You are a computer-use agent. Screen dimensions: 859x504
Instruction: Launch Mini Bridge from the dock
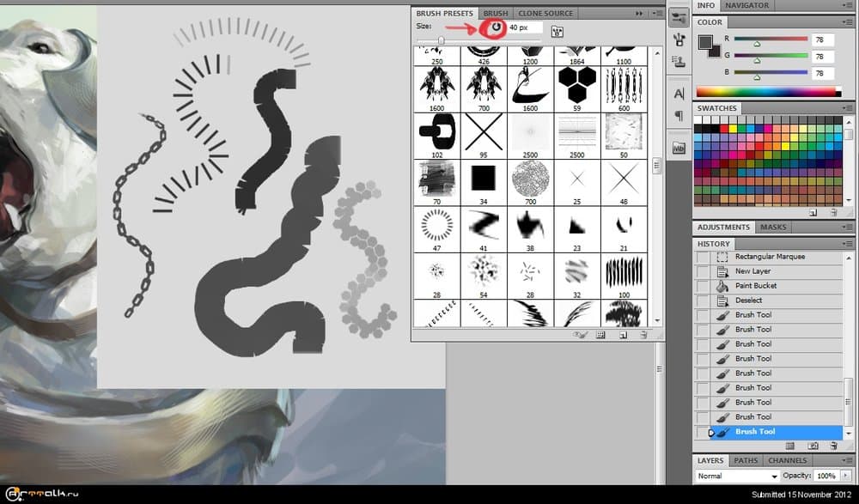[x=679, y=148]
